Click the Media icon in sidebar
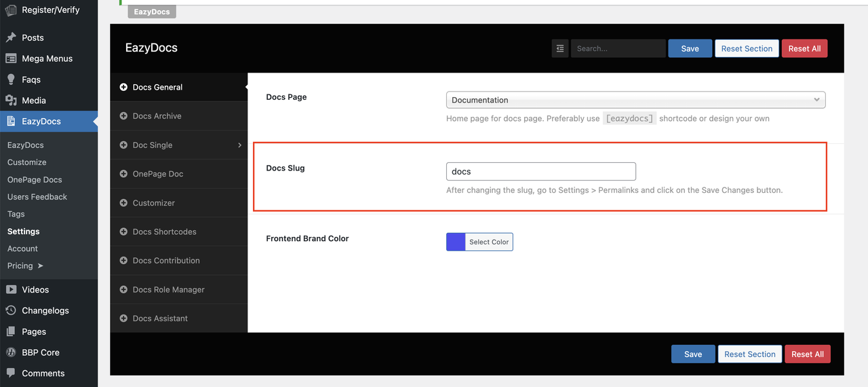The image size is (868, 387). point(11,100)
